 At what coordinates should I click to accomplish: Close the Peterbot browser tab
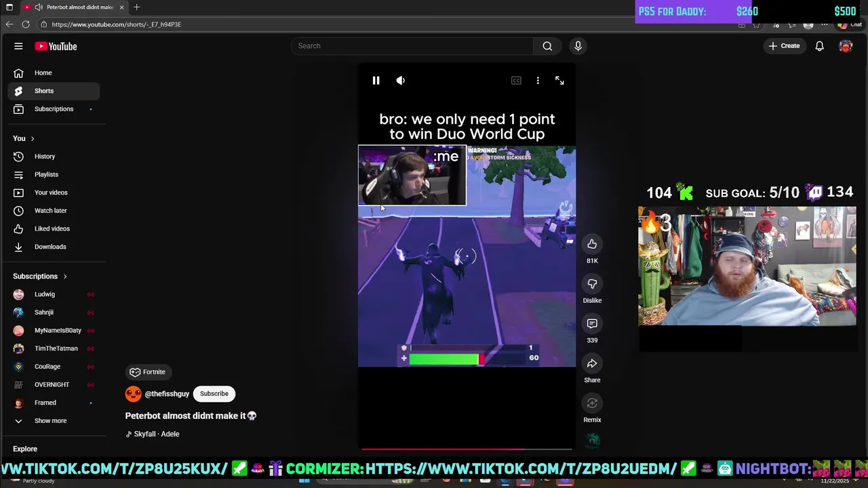point(122,7)
